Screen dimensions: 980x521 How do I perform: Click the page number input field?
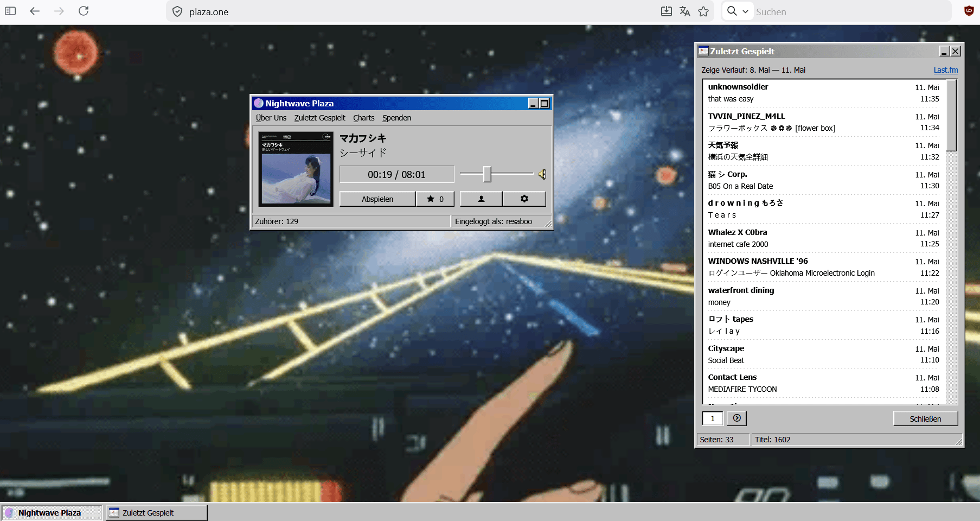pos(713,418)
